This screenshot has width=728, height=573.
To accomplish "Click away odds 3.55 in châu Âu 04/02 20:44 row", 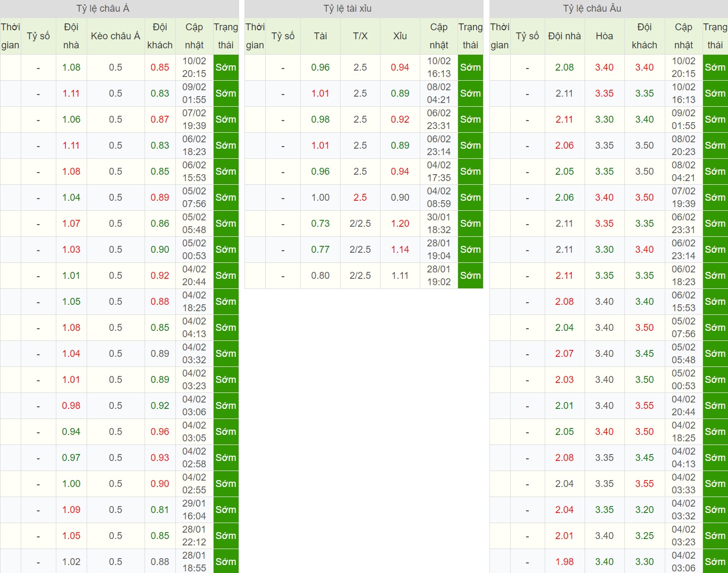I will 645,406.
